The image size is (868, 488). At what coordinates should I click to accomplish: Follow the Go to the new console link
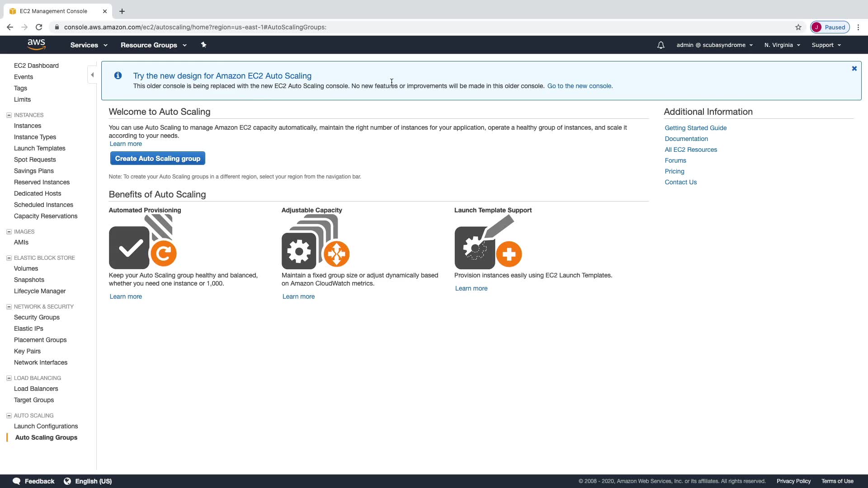click(x=580, y=86)
